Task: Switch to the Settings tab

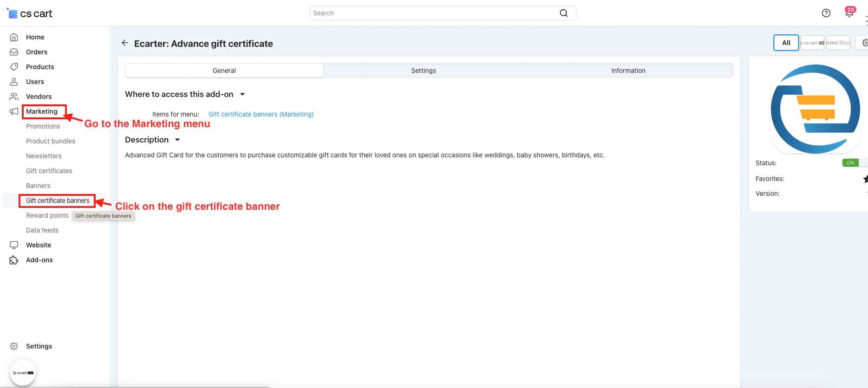Action: point(423,71)
